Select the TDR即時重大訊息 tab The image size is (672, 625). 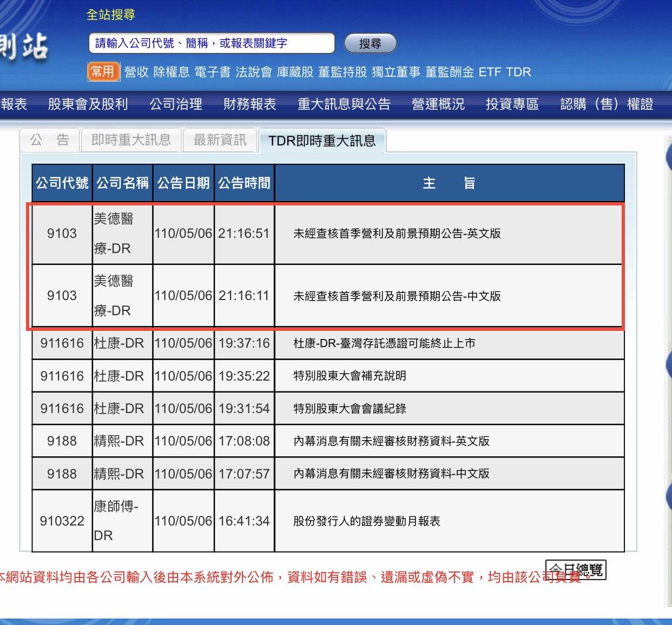(x=322, y=141)
